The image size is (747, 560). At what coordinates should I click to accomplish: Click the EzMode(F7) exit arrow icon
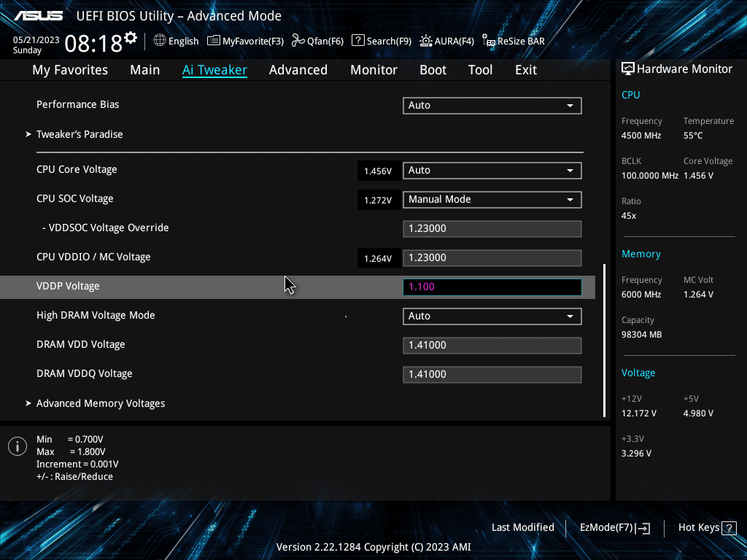pyautogui.click(x=643, y=528)
